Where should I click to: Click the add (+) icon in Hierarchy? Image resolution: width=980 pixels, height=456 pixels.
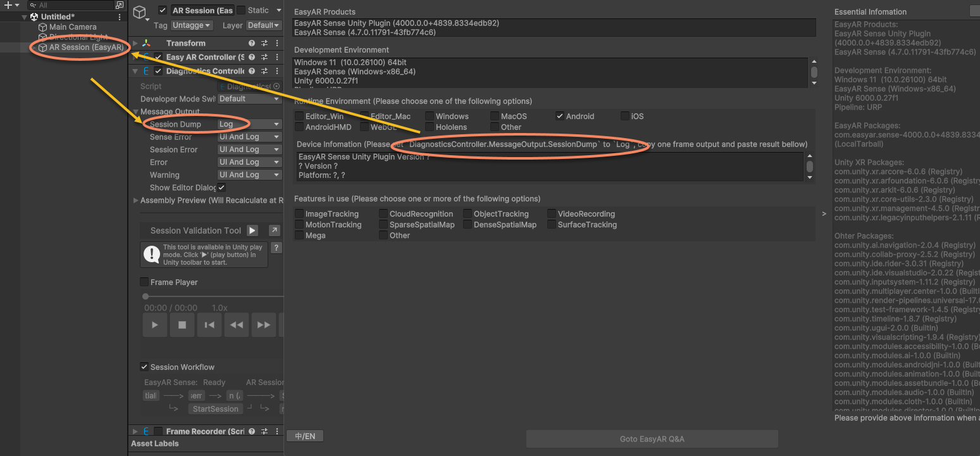[x=8, y=5]
